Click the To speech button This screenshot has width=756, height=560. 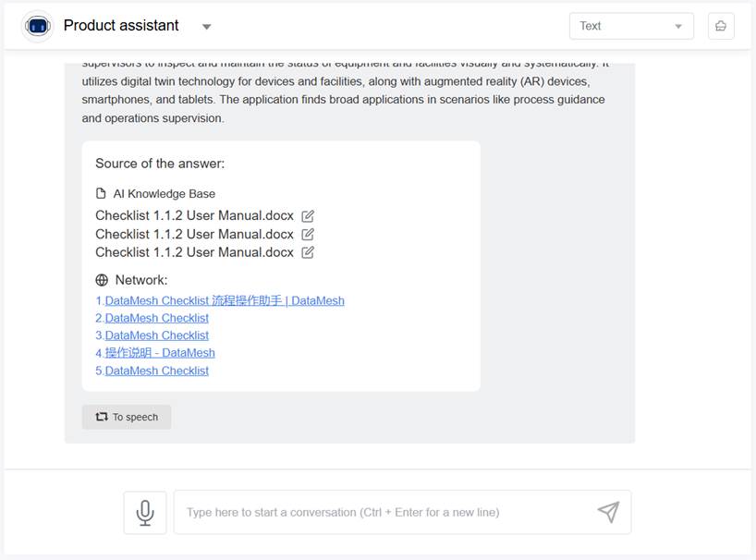coord(127,417)
